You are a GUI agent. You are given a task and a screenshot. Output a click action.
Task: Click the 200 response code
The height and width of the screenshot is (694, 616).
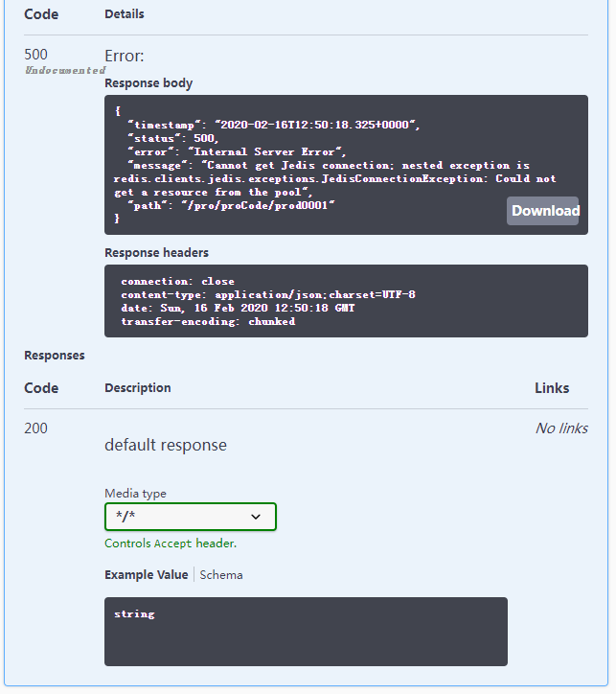click(x=35, y=428)
